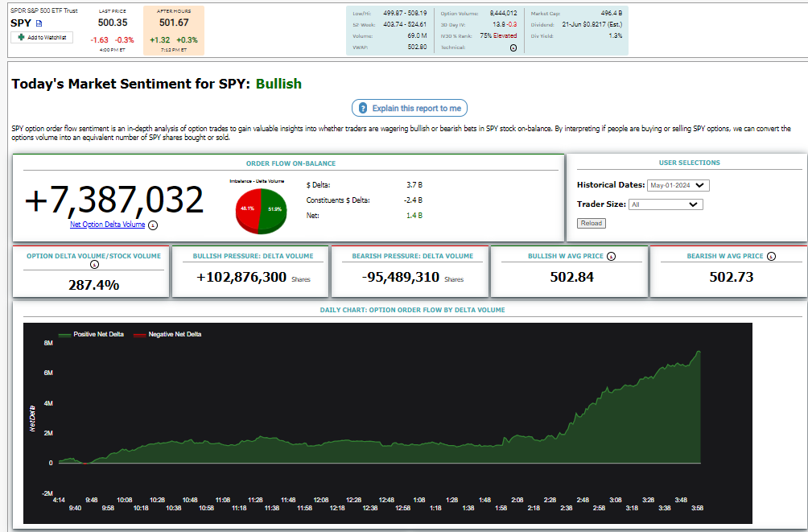
Task: Click the Volume value 69.0 M
Action: click(x=418, y=36)
